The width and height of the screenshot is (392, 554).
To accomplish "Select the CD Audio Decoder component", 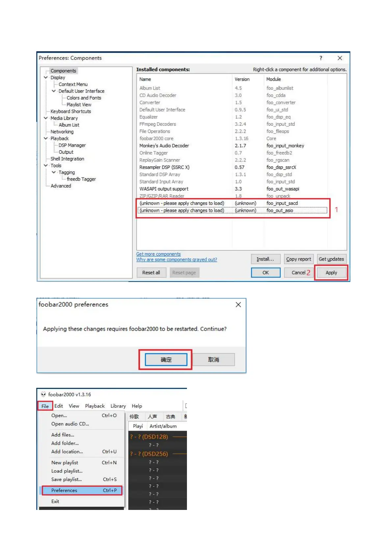I will (232, 95).
